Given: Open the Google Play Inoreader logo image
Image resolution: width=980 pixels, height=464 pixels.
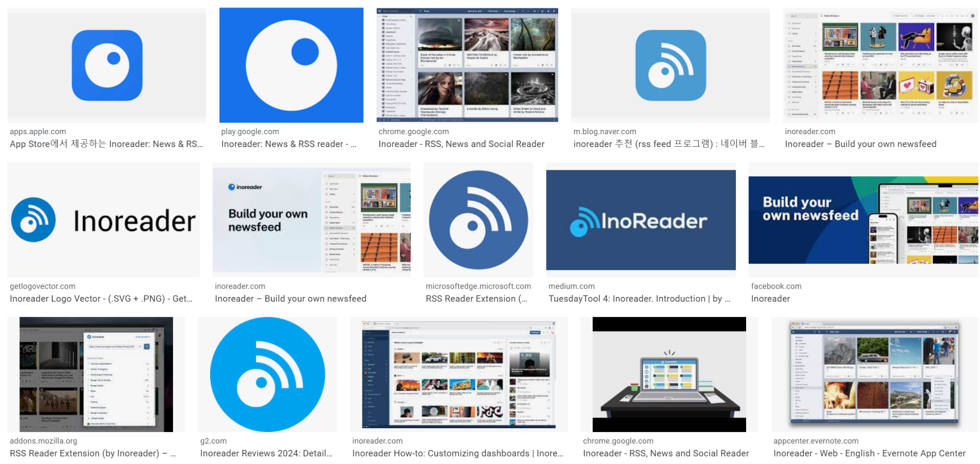Looking at the screenshot, I should click(x=291, y=65).
